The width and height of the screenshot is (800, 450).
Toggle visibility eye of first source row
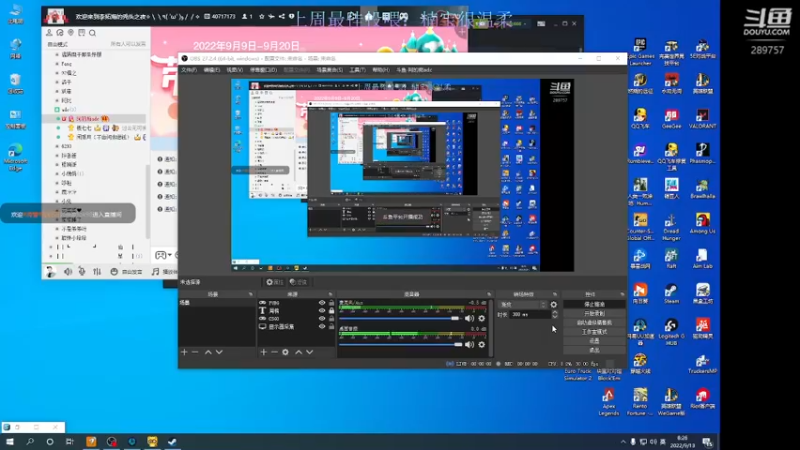pos(322,303)
